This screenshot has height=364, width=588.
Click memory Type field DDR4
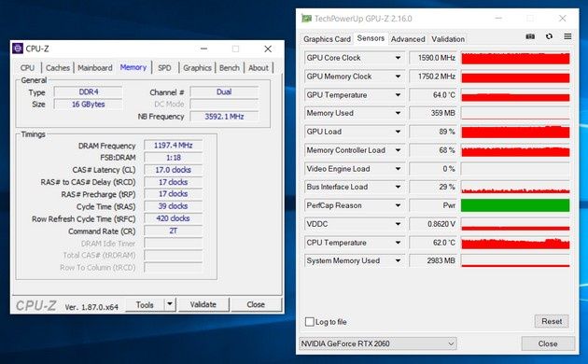88,91
